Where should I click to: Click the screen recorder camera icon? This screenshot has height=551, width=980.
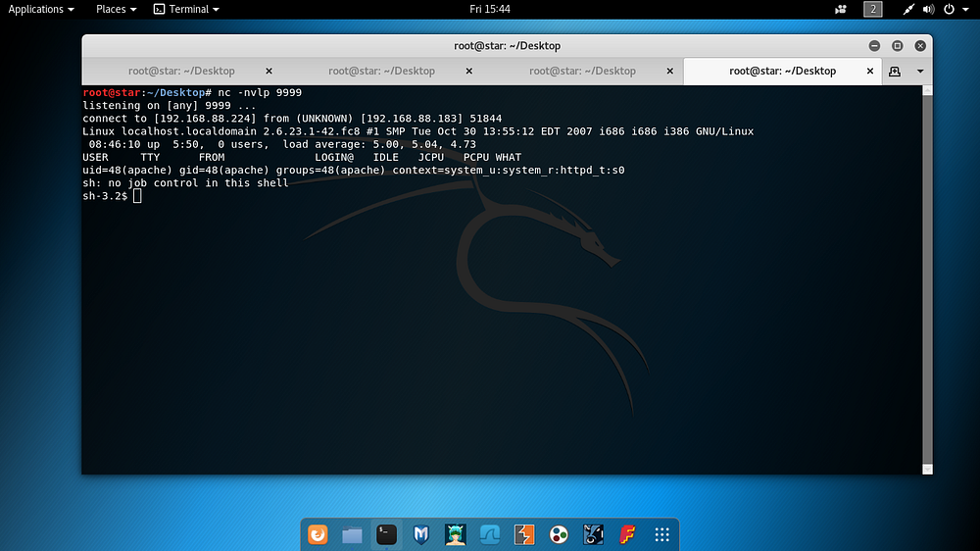[841, 9]
